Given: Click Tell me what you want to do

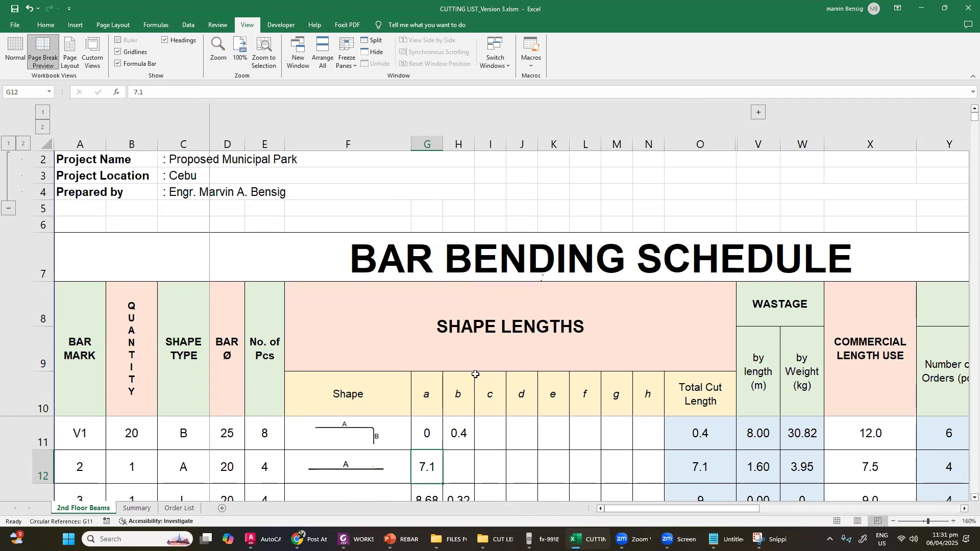Looking at the screenshot, I should (427, 25).
